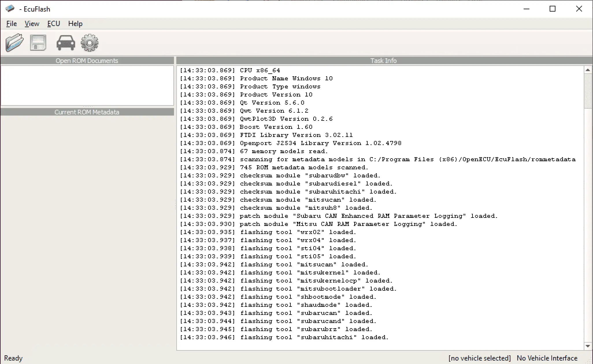Click the "Openport J2534 Library Version" log line
Viewport: 593px width, 364px height.
291,143
